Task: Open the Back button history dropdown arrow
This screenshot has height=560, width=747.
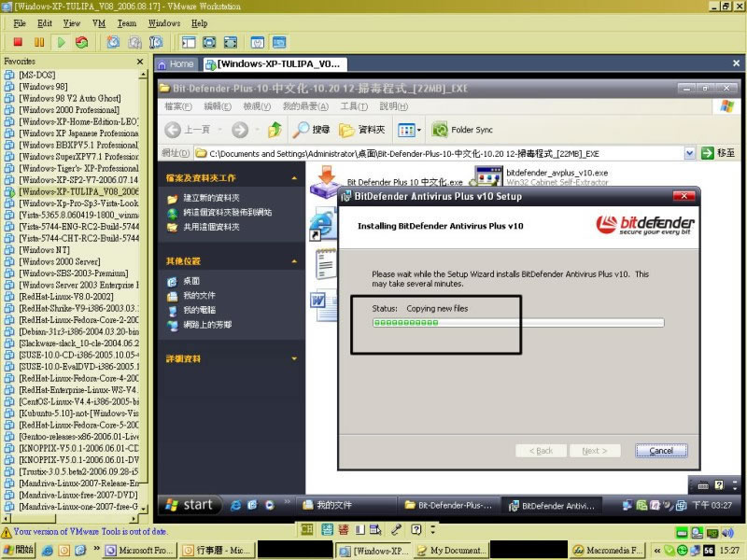Action: coord(219,130)
